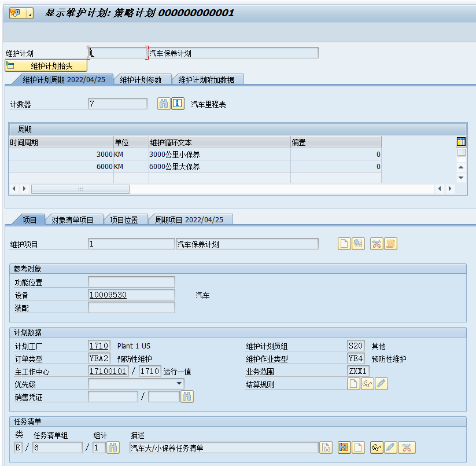Image resolution: width=476 pixels, height=466 pixels.
Task: Click the document-with-glasses icon after the task list description
Action: [x=326, y=447]
